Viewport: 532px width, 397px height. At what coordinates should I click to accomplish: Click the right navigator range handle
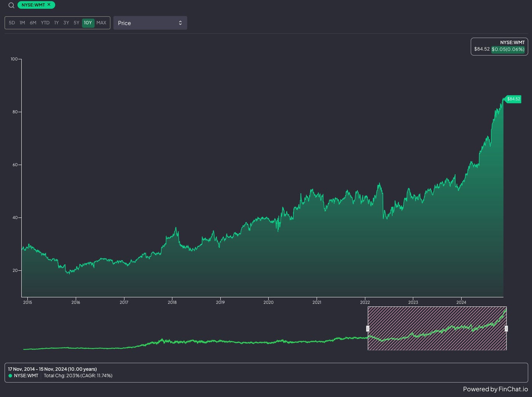tap(506, 329)
